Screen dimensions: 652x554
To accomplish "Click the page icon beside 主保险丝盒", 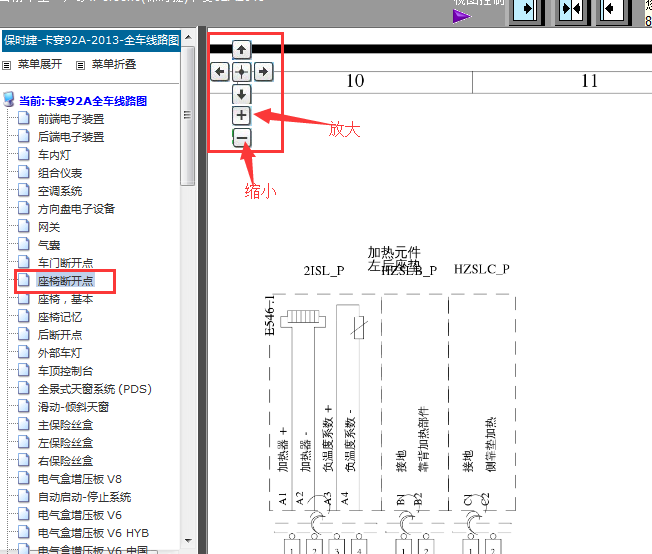I will [24, 424].
